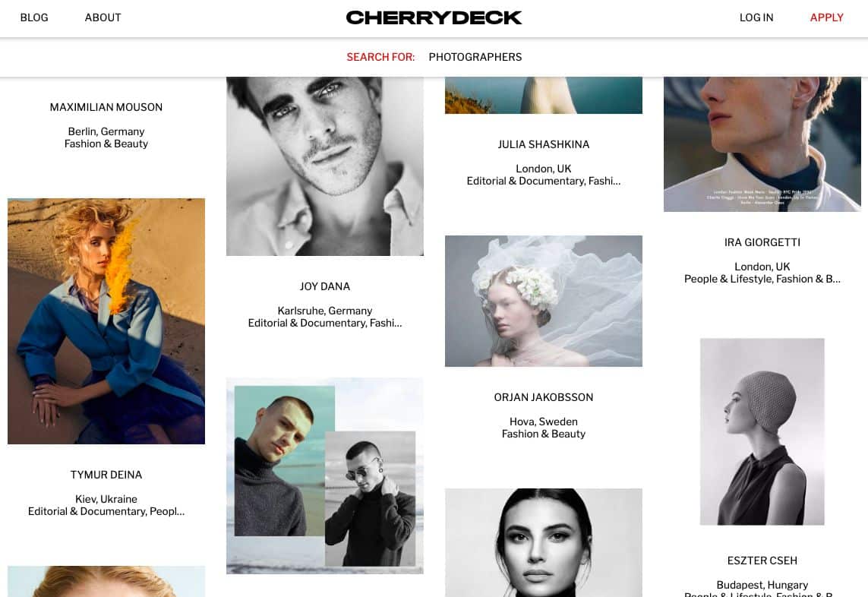Open Ira Giorgetti's white-jacket portrait
The width and height of the screenshot is (868, 597).
762,144
